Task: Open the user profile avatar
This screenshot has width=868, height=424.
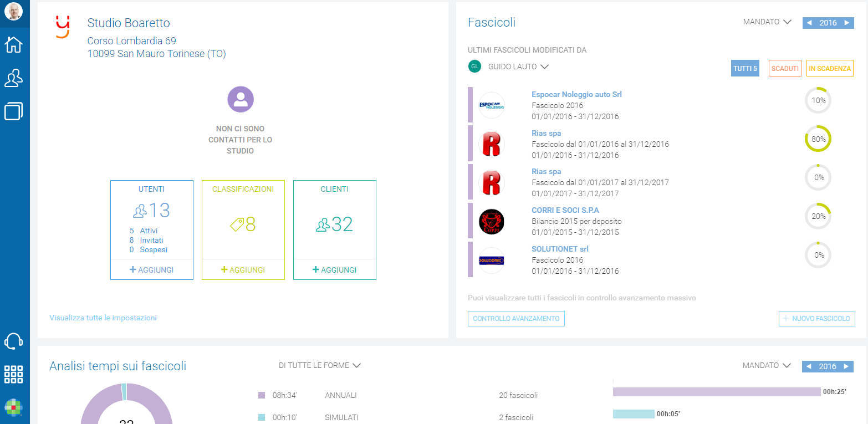Action: click(13, 12)
